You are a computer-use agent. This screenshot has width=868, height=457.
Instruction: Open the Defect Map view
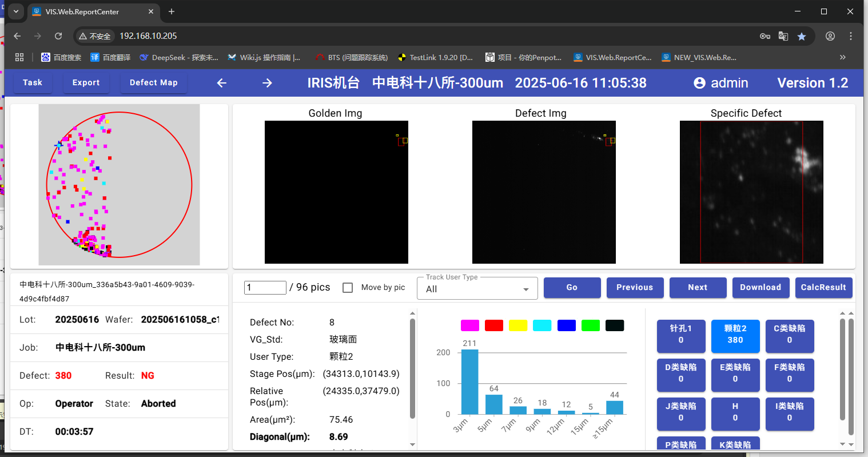coord(154,82)
